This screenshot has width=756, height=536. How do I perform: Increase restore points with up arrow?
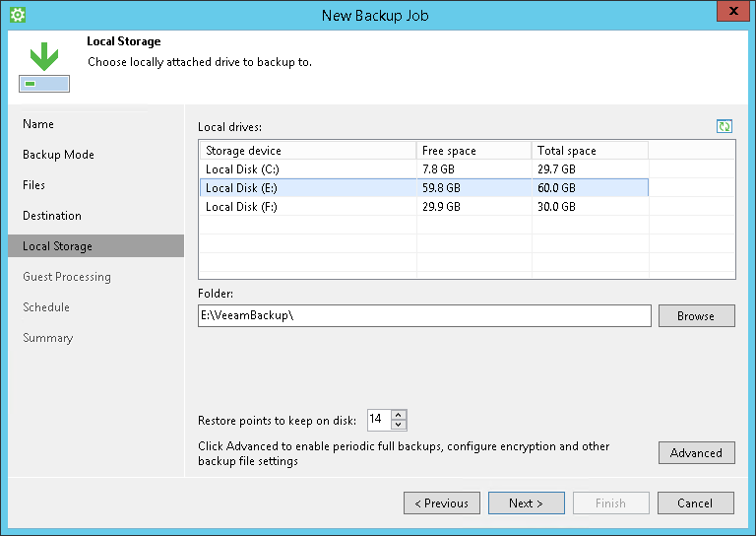[x=399, y=415]
